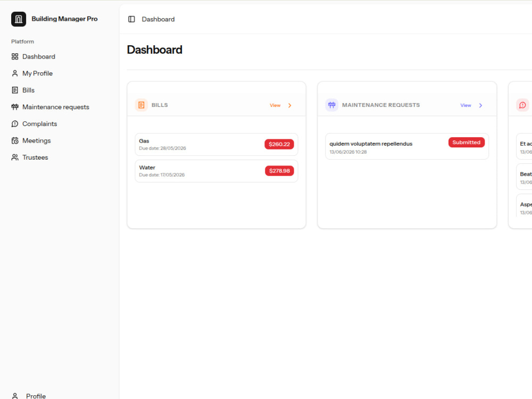Click the Building Manager Pro logo icon
The image size is (532, 399).
(18, 19)
